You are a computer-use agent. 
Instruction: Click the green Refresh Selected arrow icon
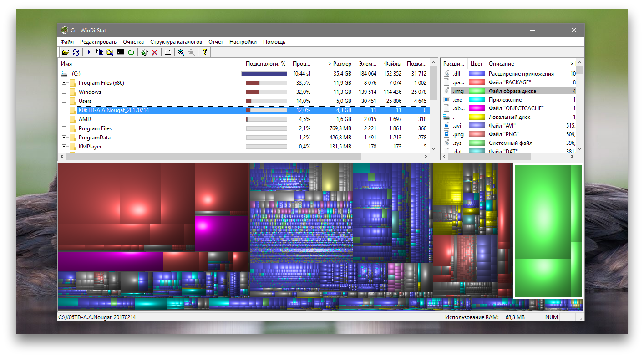pyautogui.click(x=131, y=52)
